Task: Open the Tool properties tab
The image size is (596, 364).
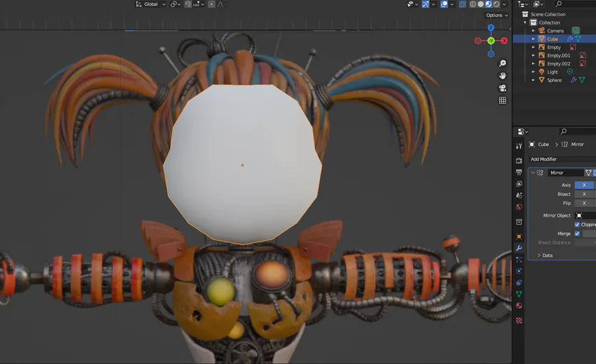Action: tap(519, 146)
